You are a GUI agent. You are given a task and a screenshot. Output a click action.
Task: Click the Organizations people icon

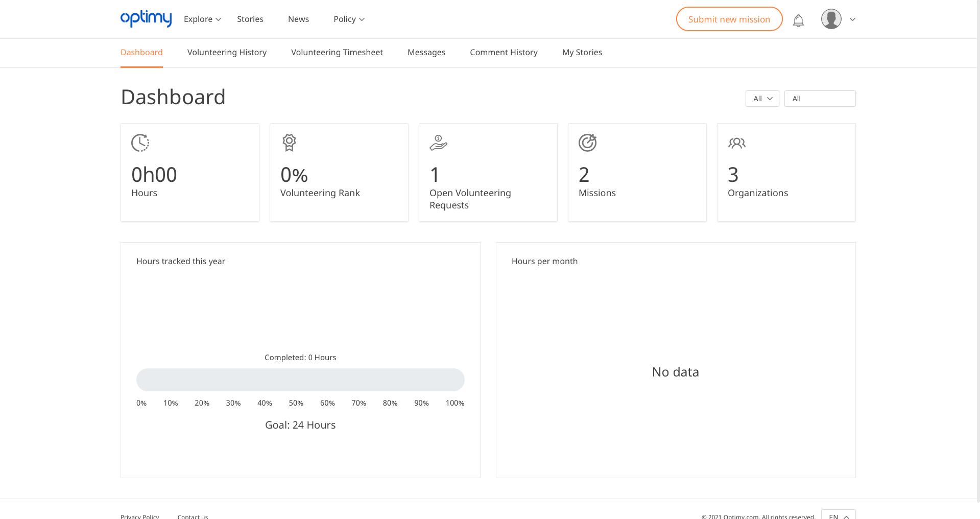tap(736, 143)
